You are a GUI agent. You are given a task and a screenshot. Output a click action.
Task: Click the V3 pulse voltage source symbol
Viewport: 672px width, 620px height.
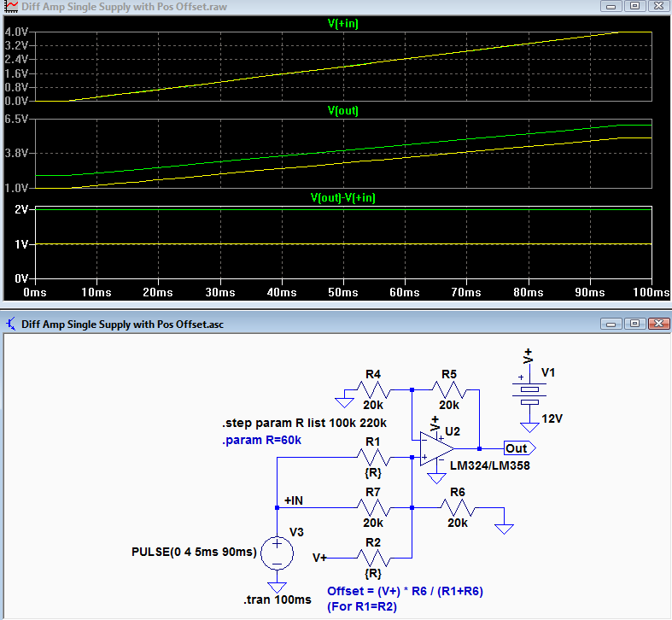[x=277, y=553]
